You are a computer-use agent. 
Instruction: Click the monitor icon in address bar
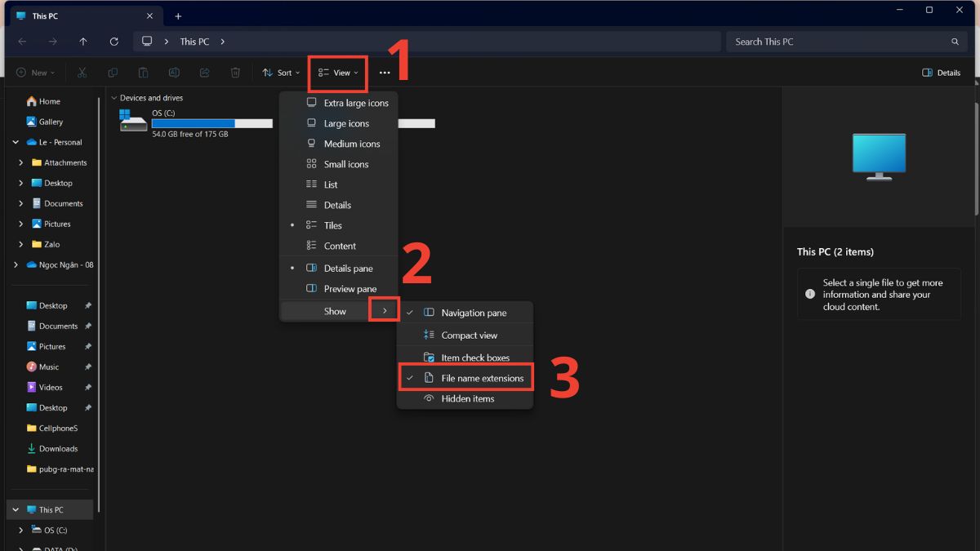[147, 42]
